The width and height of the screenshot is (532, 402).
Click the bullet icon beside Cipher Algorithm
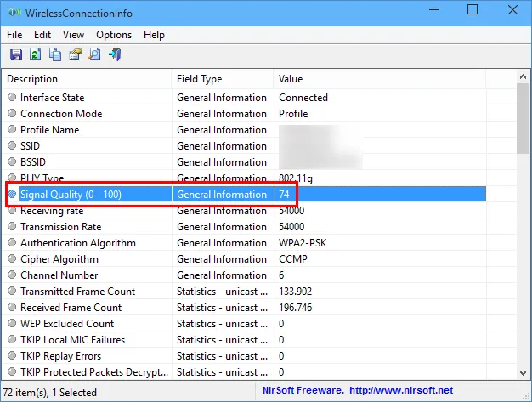click(12, 258)
